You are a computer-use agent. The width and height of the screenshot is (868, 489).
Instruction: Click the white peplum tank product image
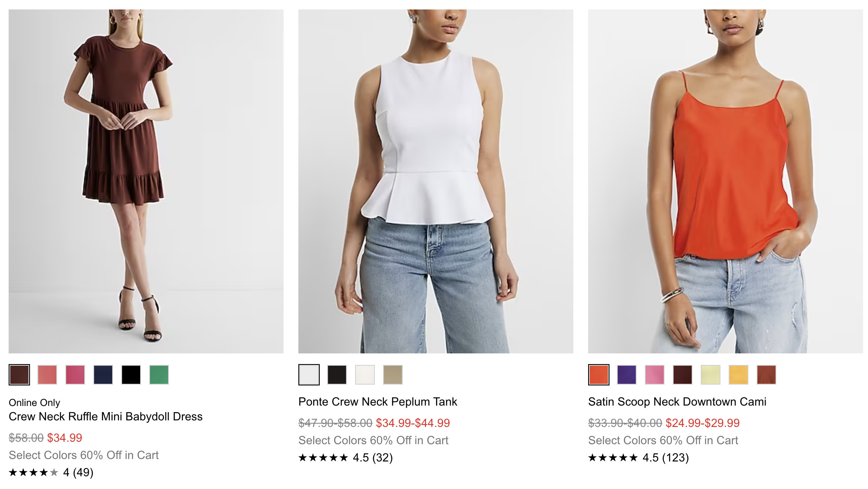point(436,181)
